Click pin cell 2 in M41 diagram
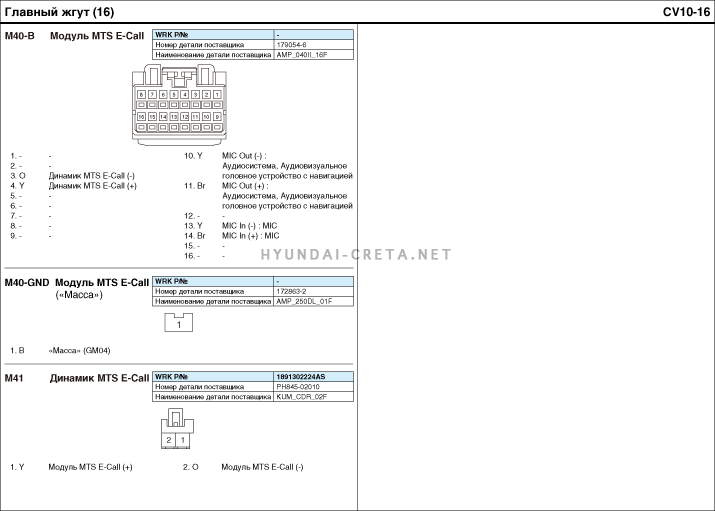 (x=169, y=440)
